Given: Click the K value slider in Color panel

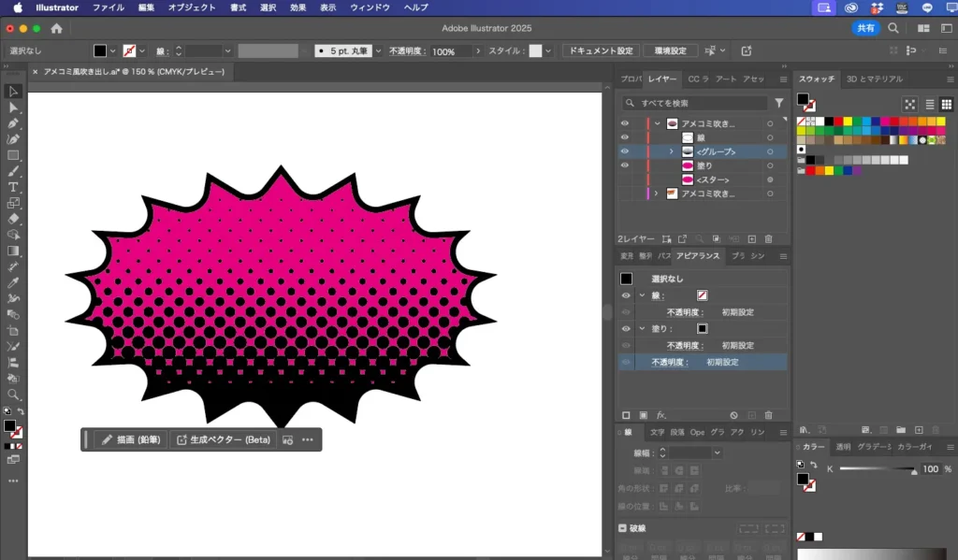Looking at the screenshot, I should click(877, 469).
